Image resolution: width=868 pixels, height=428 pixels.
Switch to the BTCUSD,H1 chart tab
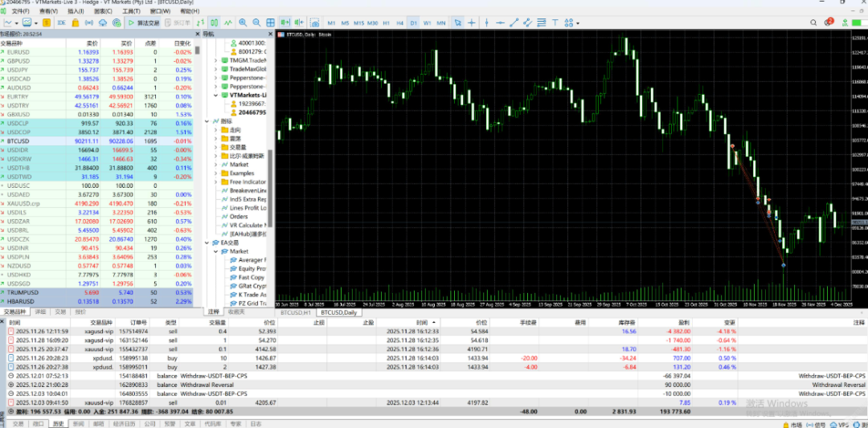[295, 312]
